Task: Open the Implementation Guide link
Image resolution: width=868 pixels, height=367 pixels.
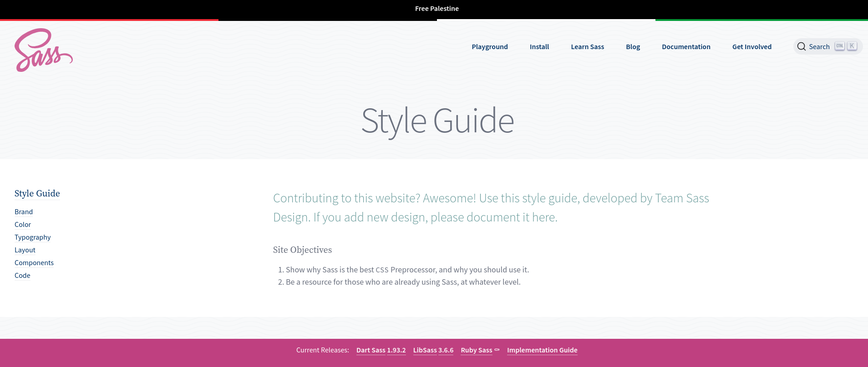Action: click(542, 350)
